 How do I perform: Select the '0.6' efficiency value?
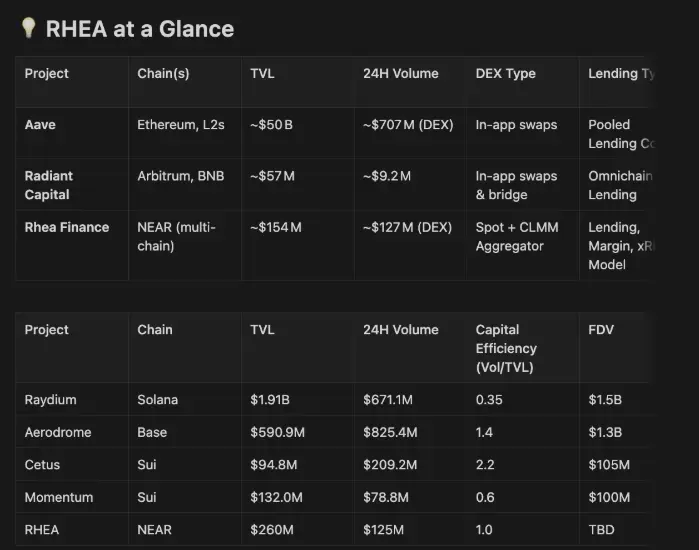click(x=485, y=497)
